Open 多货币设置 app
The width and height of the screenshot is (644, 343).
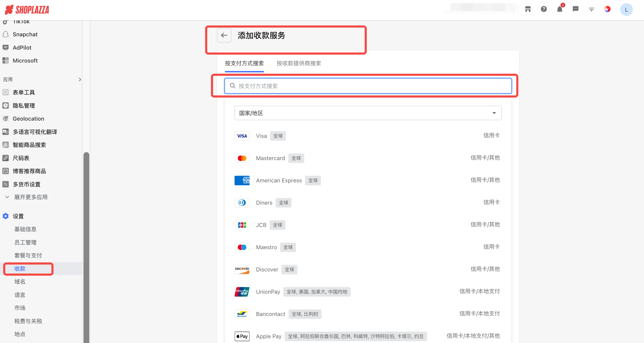click(x=27, y=184)
